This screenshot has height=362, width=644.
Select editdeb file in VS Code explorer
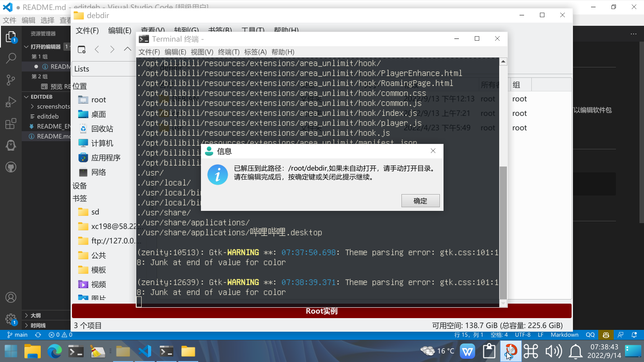[x=48, y=116]
